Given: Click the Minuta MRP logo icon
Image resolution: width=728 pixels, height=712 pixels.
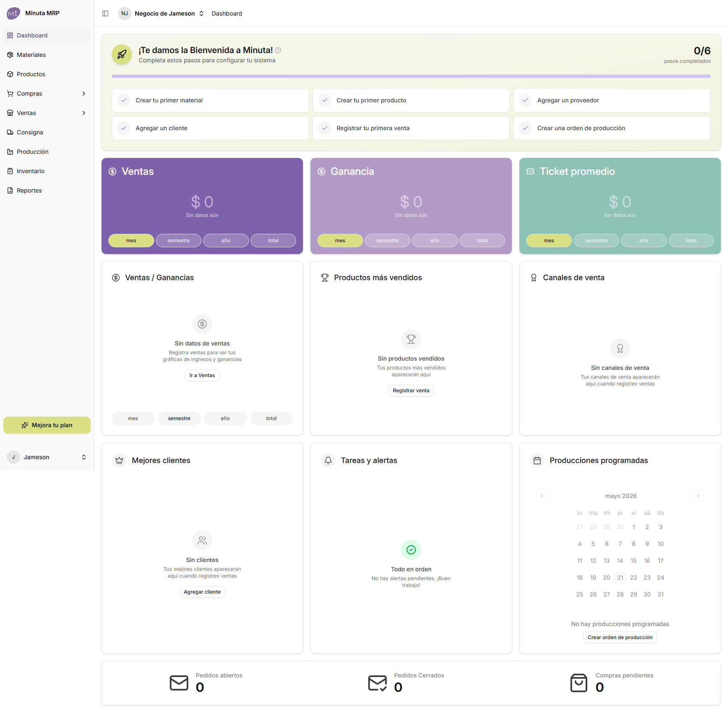Looking at the screenshot, I should coord(13,13).
